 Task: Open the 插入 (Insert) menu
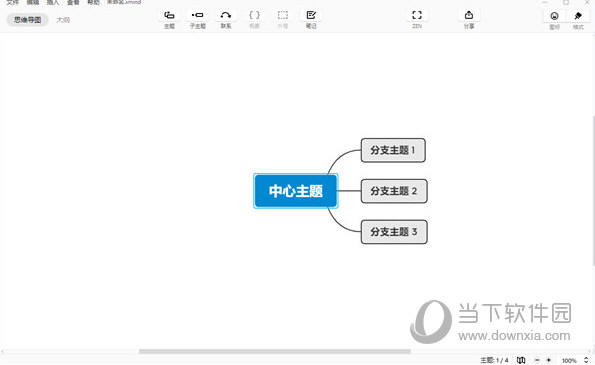[53, 2]
